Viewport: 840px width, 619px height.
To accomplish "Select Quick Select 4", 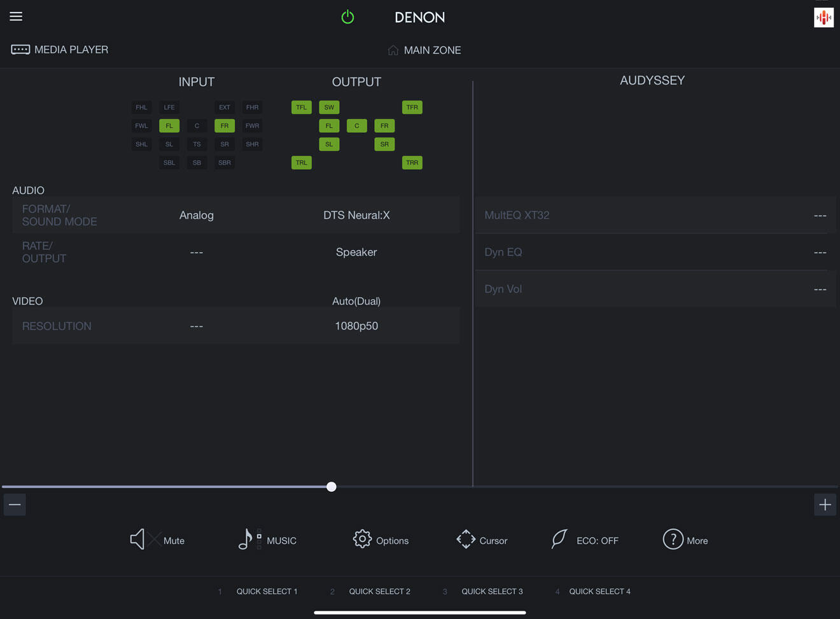I will 599,592.
